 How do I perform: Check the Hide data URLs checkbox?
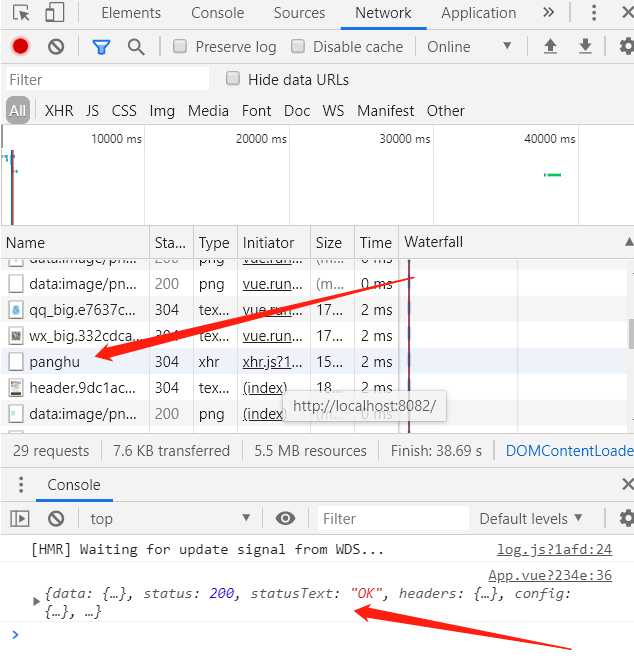point(233,78)
